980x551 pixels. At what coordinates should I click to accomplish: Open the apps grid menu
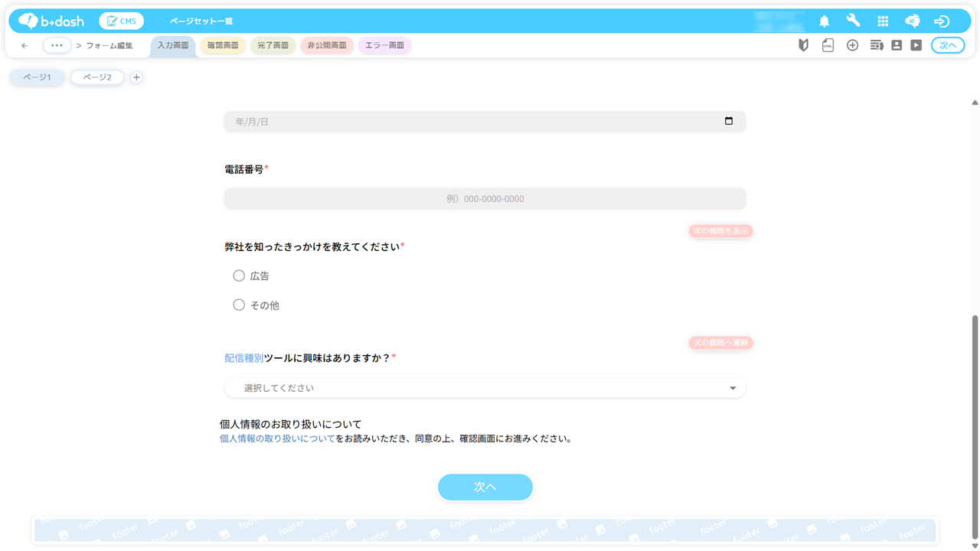[883, 21]
